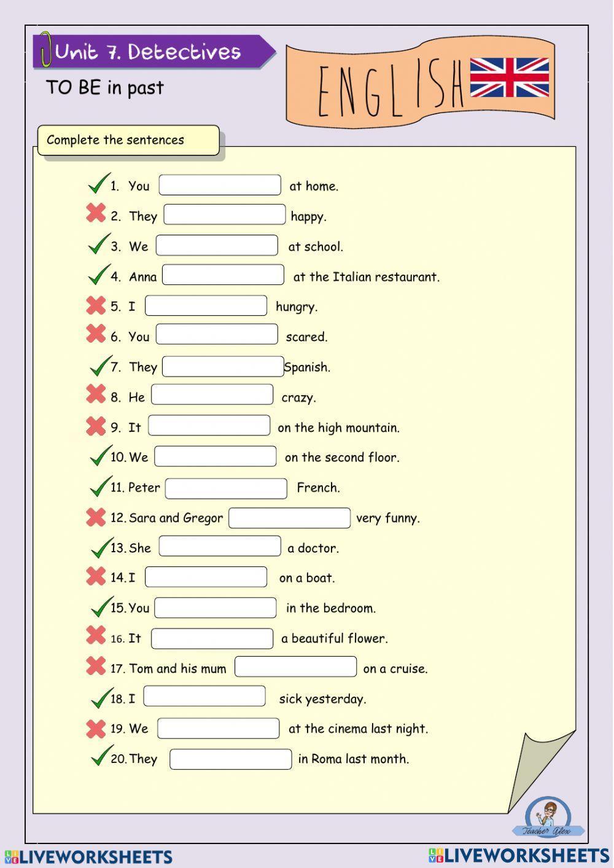This screenshot has height=868, width=614.
Task: Click the red X next to sentence 5
Action: pyautogui.click(x=96, y=305)
